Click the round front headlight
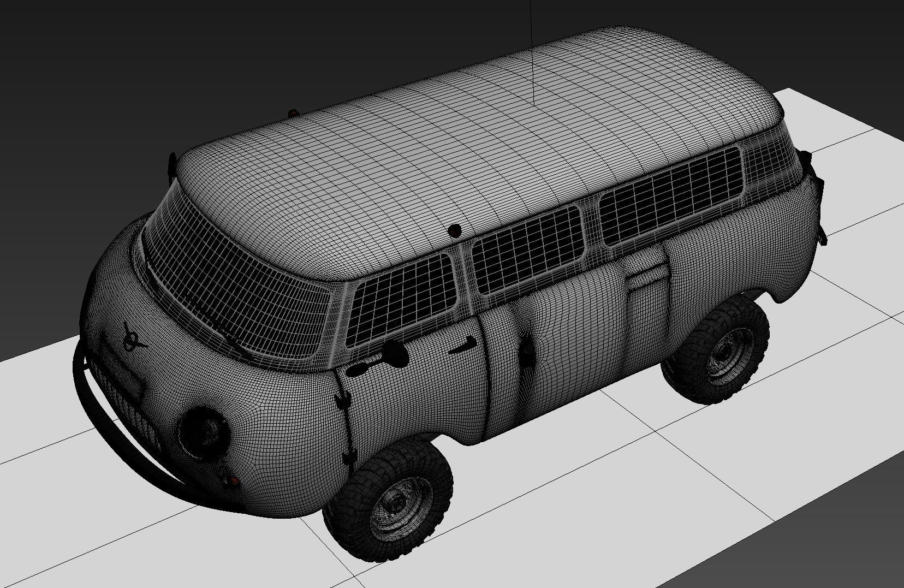Viewport: 904px width, 588px height. 203,431
